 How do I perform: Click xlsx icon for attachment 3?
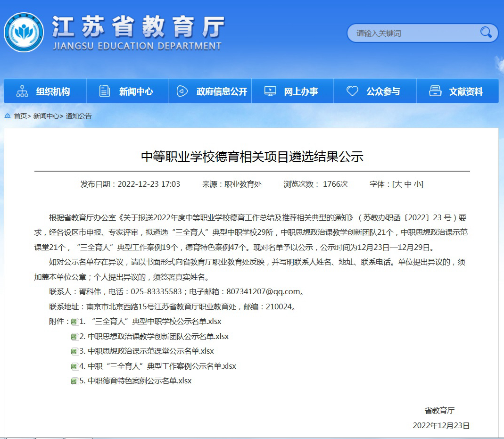pos(74,352)
